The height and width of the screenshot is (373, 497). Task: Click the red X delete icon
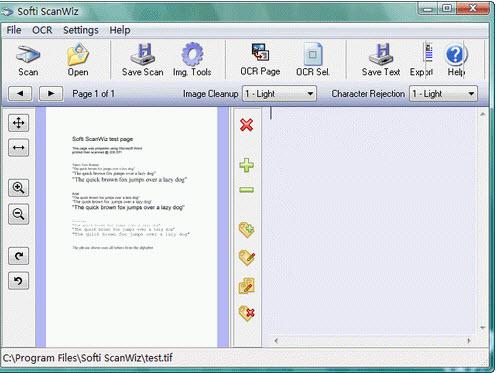pyautogui.click(x=247, y=125)
